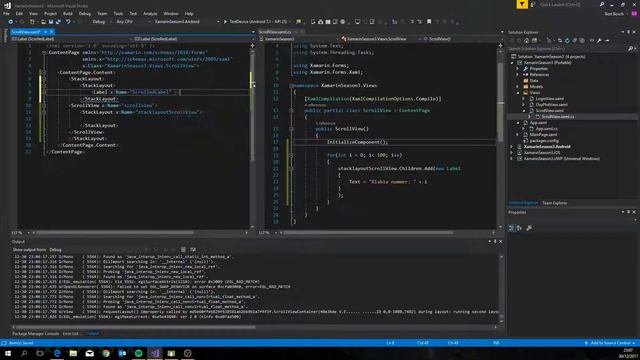Open the Package Manager Console tab

tap(36, 334)
